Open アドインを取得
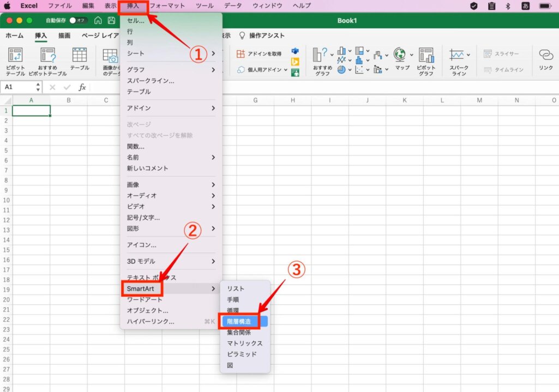Screen dimensions: 559x392 pyautogui.click(x=260, y=53)
